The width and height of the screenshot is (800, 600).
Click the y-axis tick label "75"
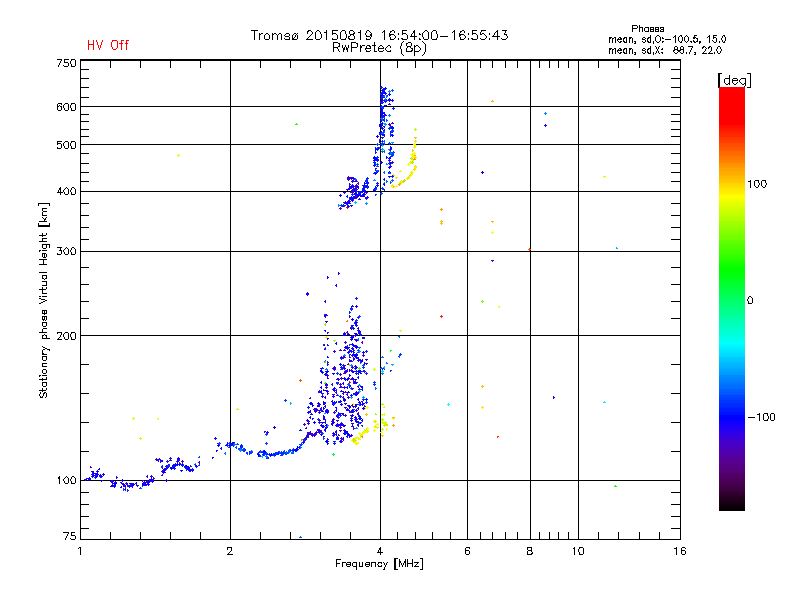pyautogui.click(x=70, y=536)
